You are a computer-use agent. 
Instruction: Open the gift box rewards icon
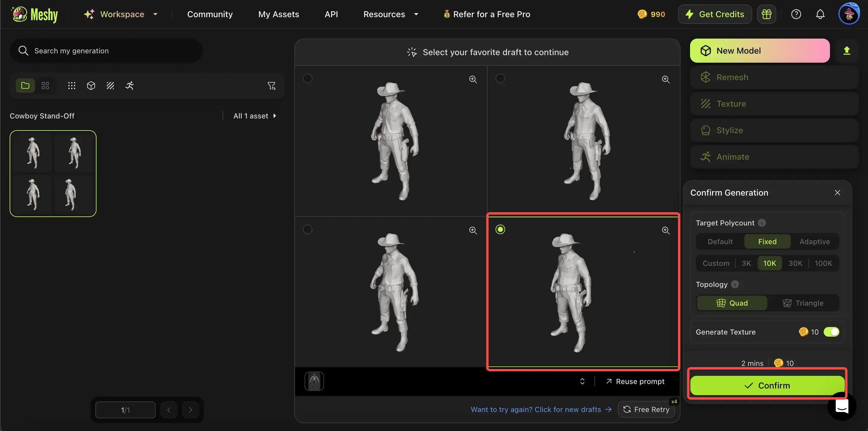point(766,14)
